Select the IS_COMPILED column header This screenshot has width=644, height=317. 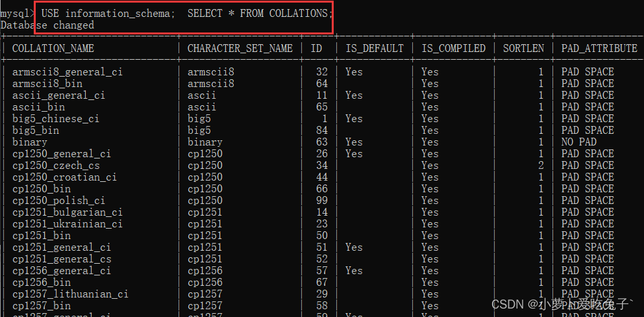tap(453, 49)
